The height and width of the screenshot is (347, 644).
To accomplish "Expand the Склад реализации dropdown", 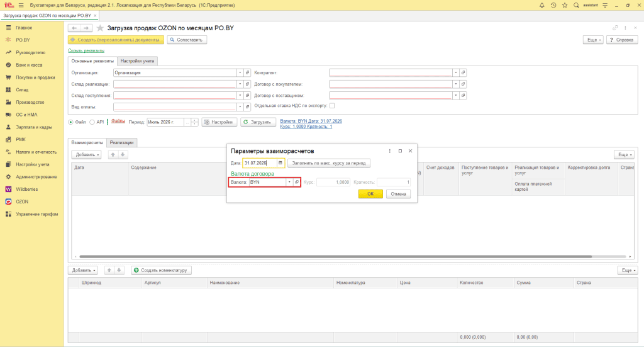I will click(x=240, y=84).
